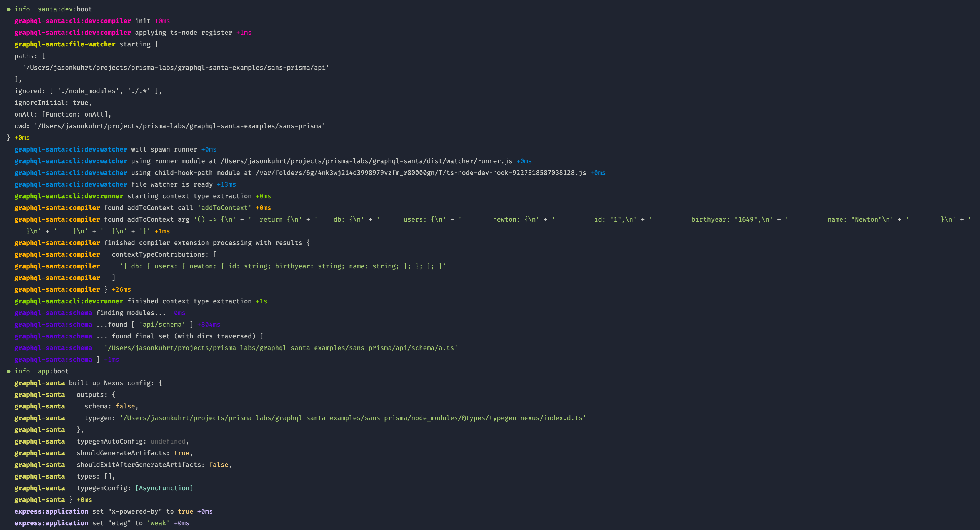Click the "will spawn runner" log line
The width and height of the screenshot is (980, 530).
(x=164, y=150)
